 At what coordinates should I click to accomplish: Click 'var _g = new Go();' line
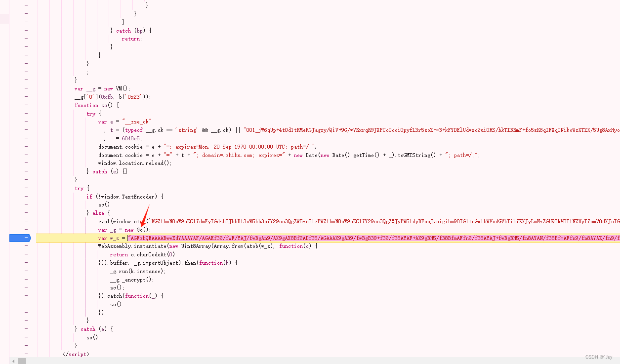(x=124, y=230)
